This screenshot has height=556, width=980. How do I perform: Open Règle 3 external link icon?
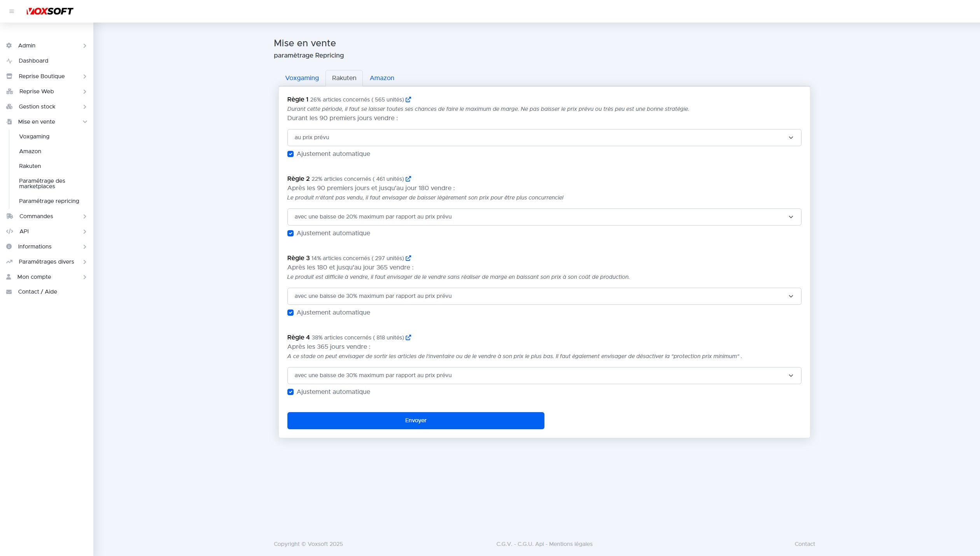[408, 258]
